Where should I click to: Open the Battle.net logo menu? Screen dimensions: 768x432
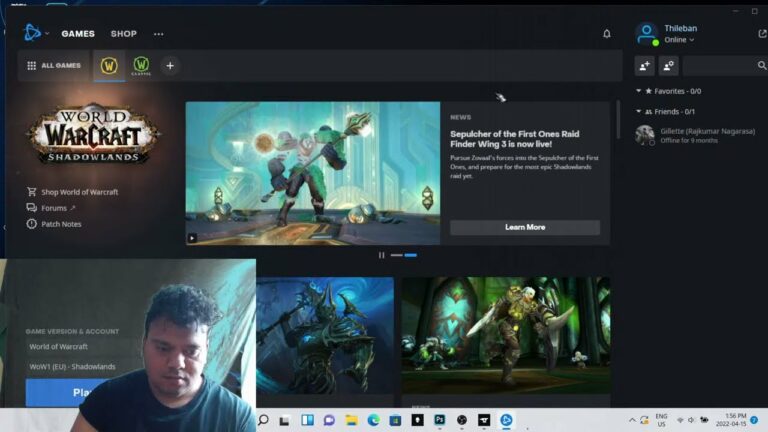[32, 33]
